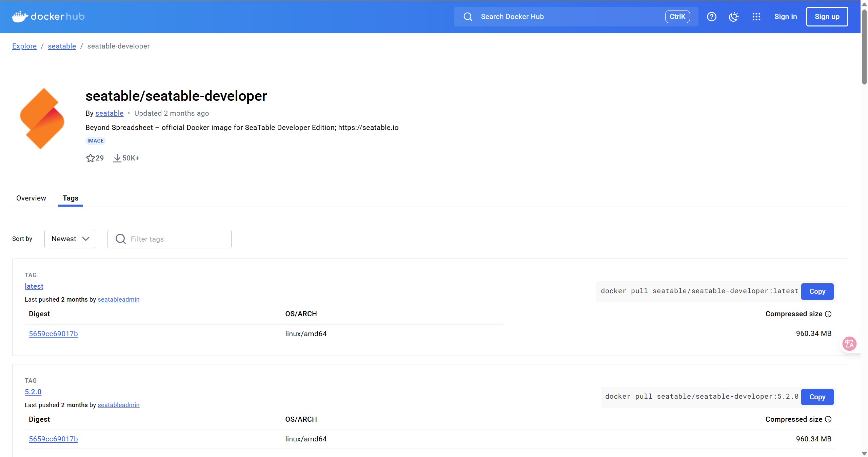Click the latest docker pull command text
The height and width of the screenshot is (457, 868).
[699, 291]
